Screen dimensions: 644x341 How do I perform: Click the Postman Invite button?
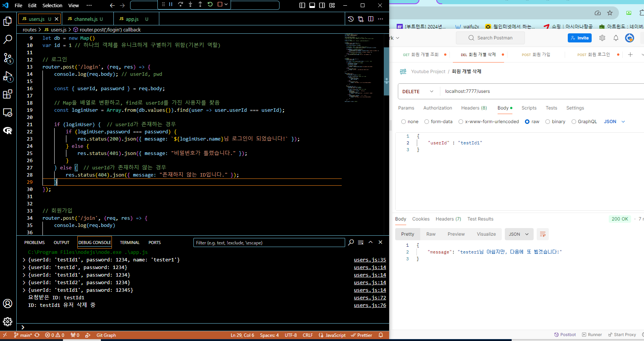click(x=580, y=38)
